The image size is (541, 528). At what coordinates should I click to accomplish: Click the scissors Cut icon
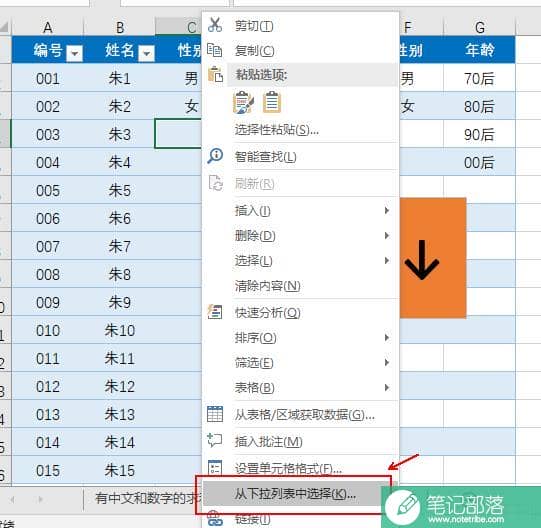point(215,25)
